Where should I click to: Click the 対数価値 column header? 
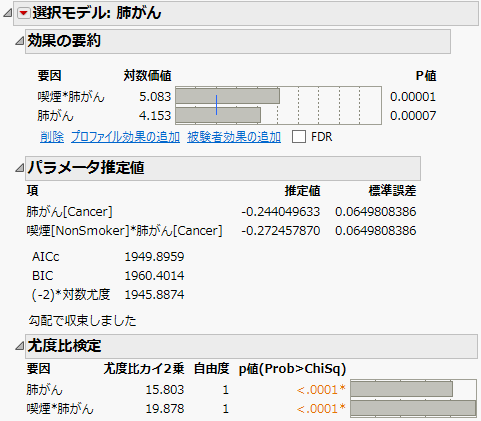[147, 76]
